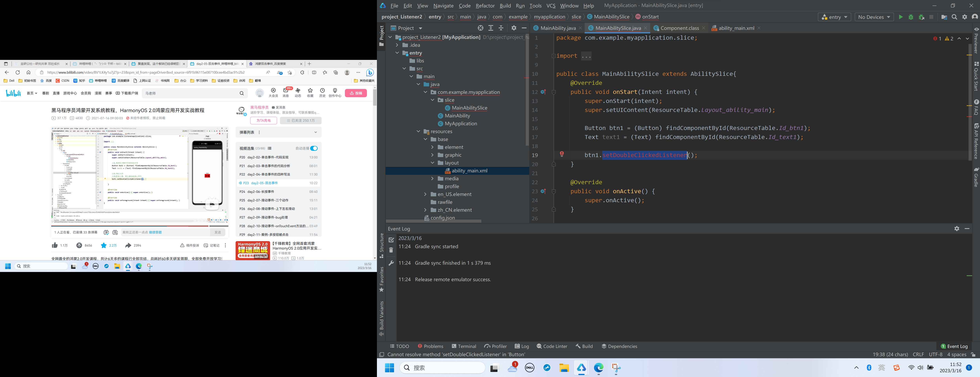The height and width of the screenshot is (377, 980).
Task: Run the entry module with green play icon
Action: pyautogui.click(x=900, y=17)
